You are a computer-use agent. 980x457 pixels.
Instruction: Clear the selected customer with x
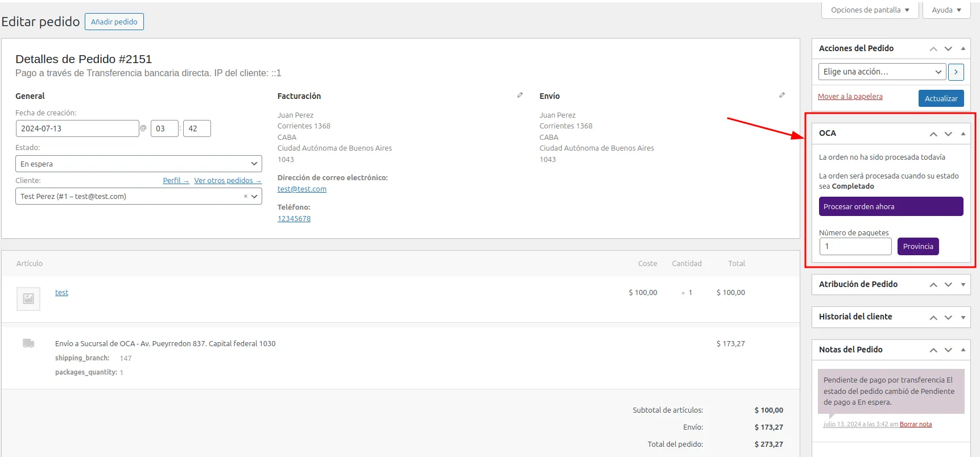point(246,197)
